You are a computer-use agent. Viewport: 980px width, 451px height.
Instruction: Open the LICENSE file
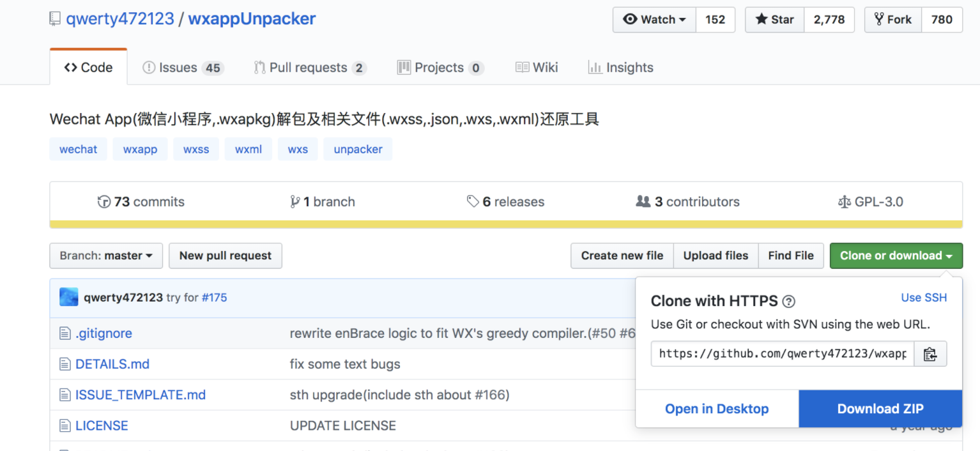point(102,425)
